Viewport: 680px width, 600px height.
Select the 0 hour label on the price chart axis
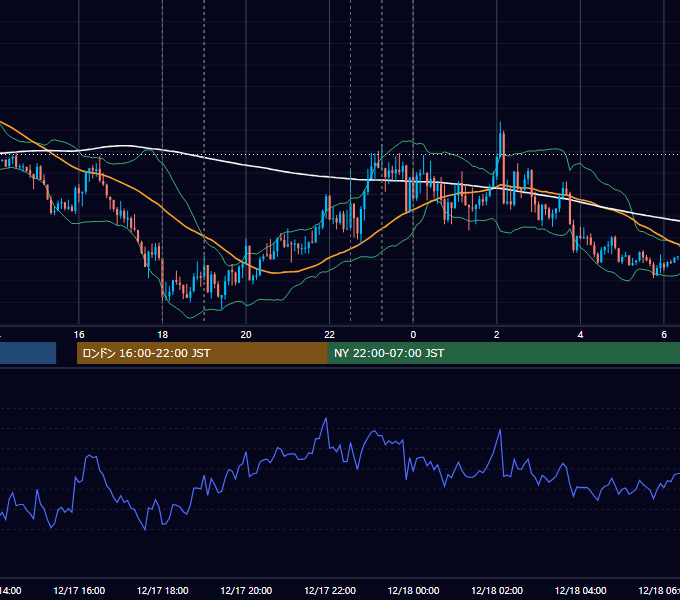tap(413, 335)
